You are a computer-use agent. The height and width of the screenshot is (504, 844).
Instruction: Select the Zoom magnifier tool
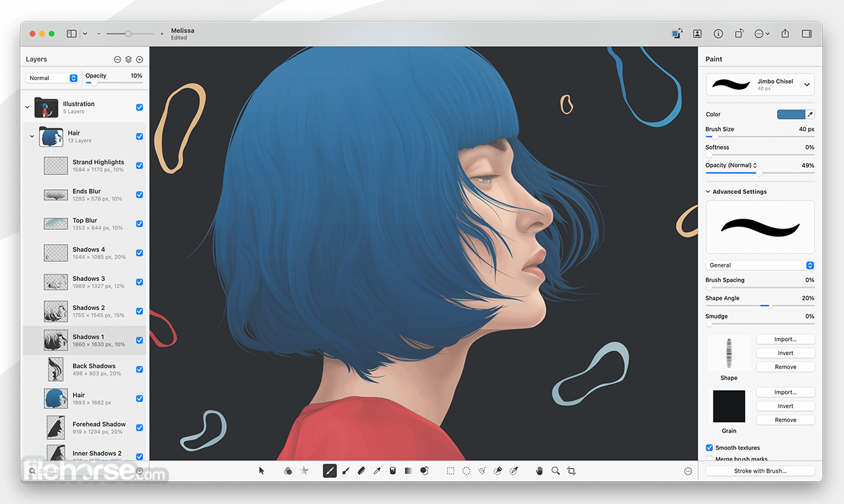coord(556,471)
